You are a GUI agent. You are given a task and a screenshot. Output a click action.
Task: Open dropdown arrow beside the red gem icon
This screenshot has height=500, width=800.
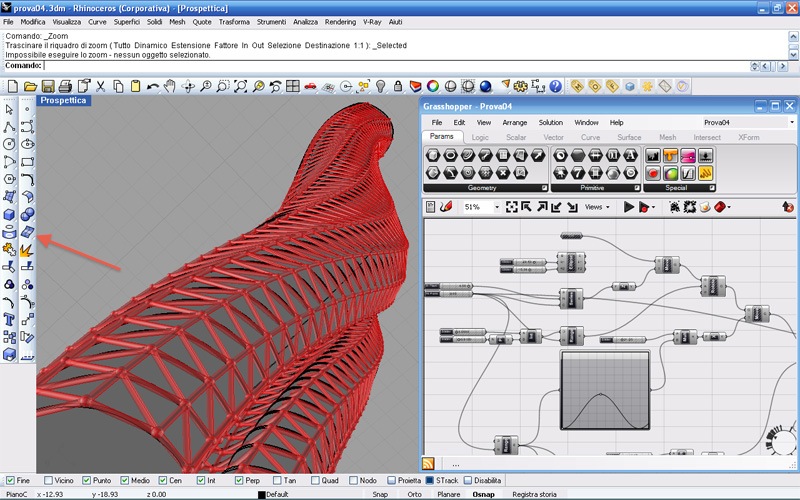tap(729, 207)
